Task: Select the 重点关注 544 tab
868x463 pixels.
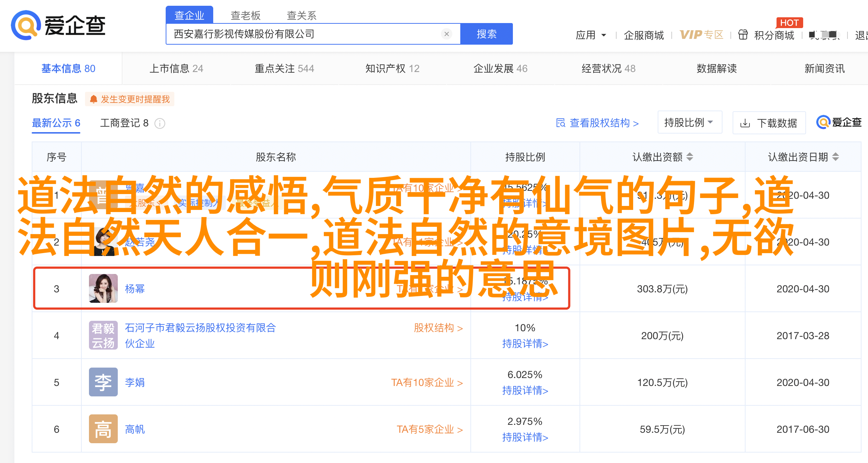Action: pos(285,68)
